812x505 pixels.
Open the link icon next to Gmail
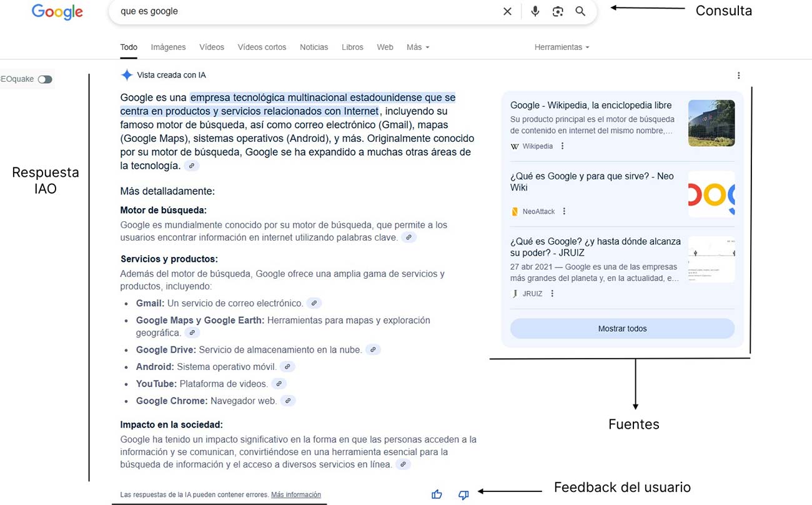click(315, 303)
